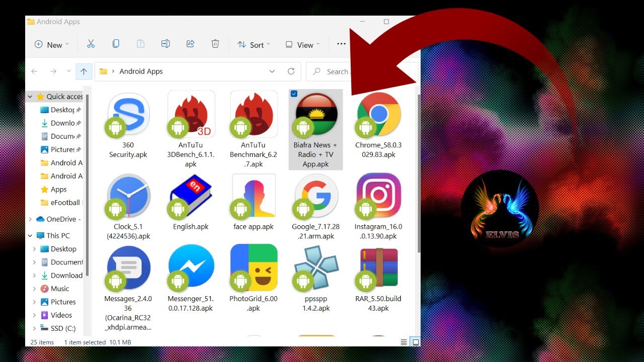Click the navigation pane scrollbar
Viewport: 644px width, 362px height.
click(87, 185)
